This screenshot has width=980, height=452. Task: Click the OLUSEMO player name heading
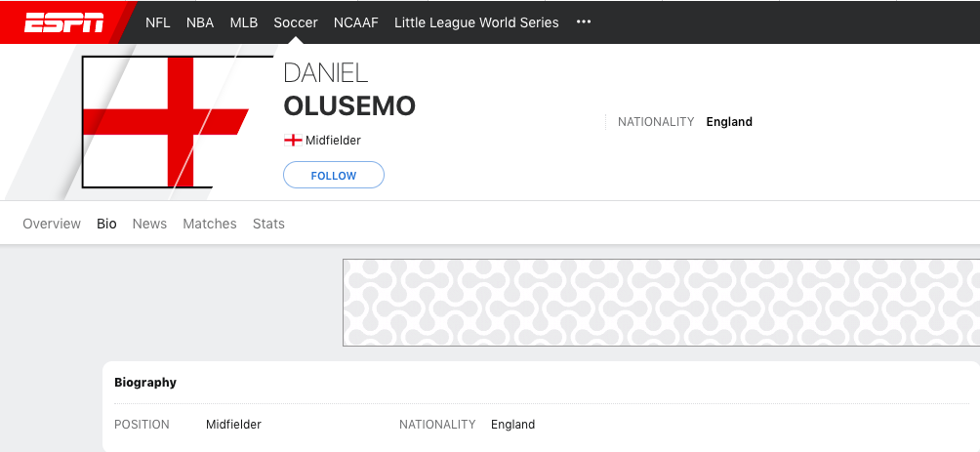(x=349, y=106)
